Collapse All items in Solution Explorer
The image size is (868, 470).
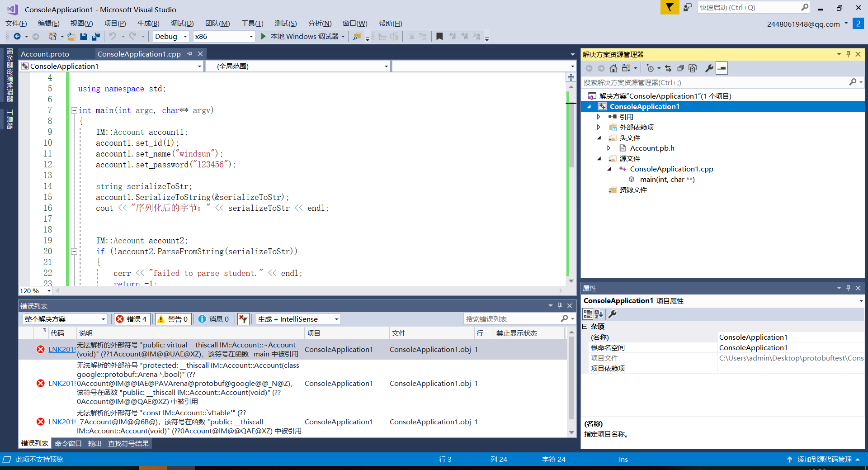(x=680, y=68)
